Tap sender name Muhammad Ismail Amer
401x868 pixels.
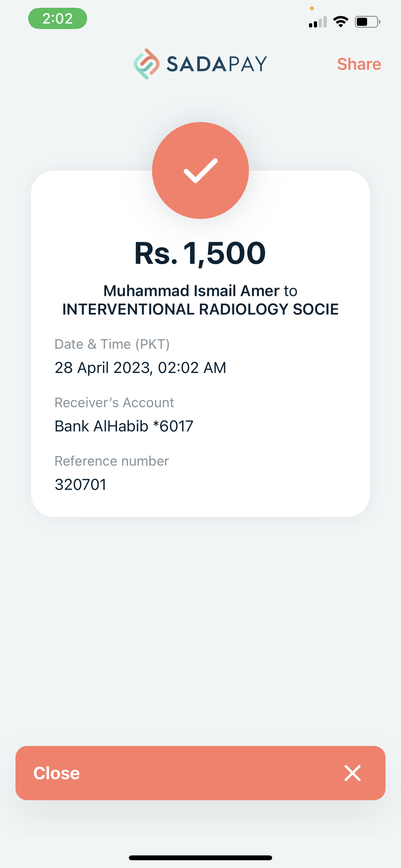tap(191, 291)
